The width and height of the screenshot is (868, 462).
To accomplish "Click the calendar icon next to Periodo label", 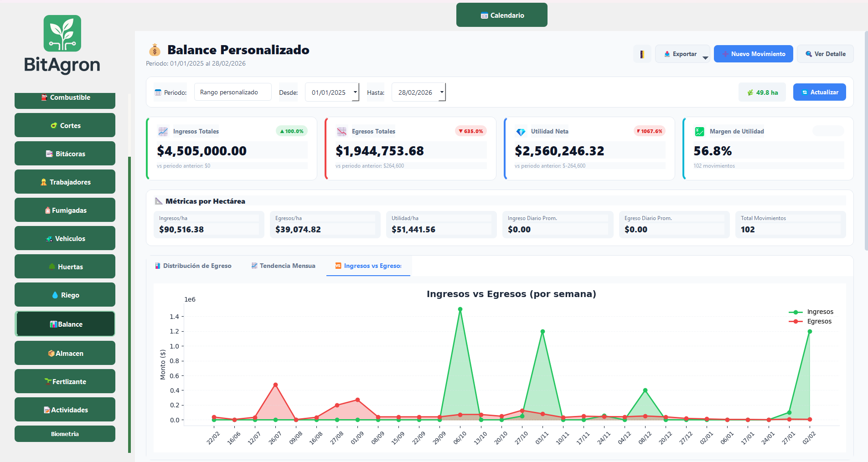I will click(x=158, y=92).
